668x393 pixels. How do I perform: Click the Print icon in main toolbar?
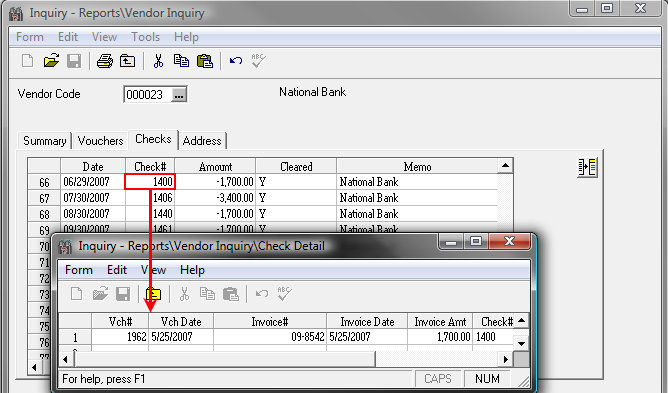click(x=105, y=61)
